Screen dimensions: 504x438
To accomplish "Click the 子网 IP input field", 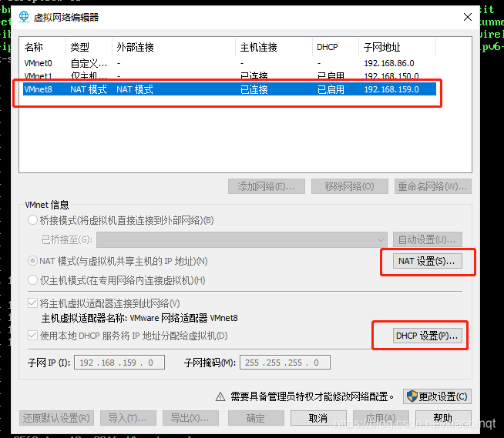I will coord(119,363).
